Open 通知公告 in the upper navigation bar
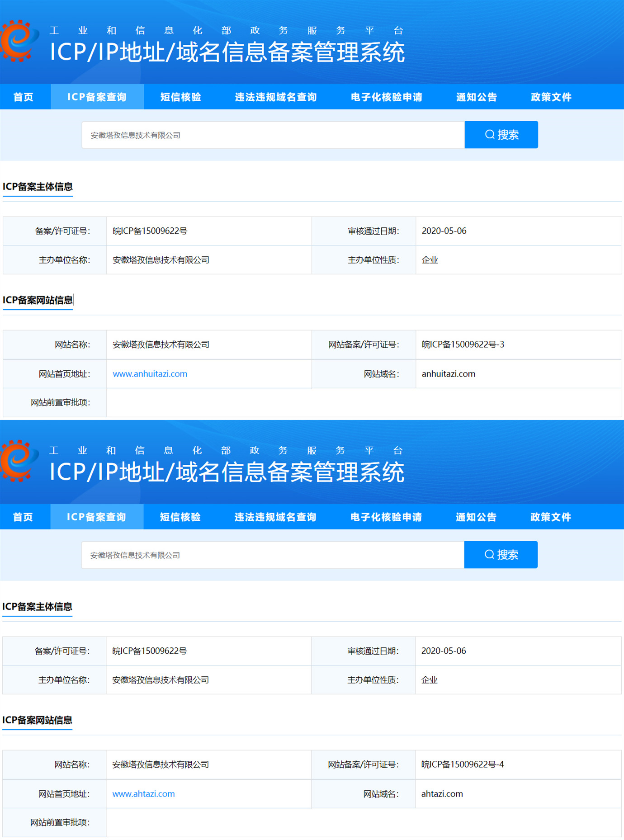Image resolution: width=624 pixels, height=840 pixels. point(476,97)
